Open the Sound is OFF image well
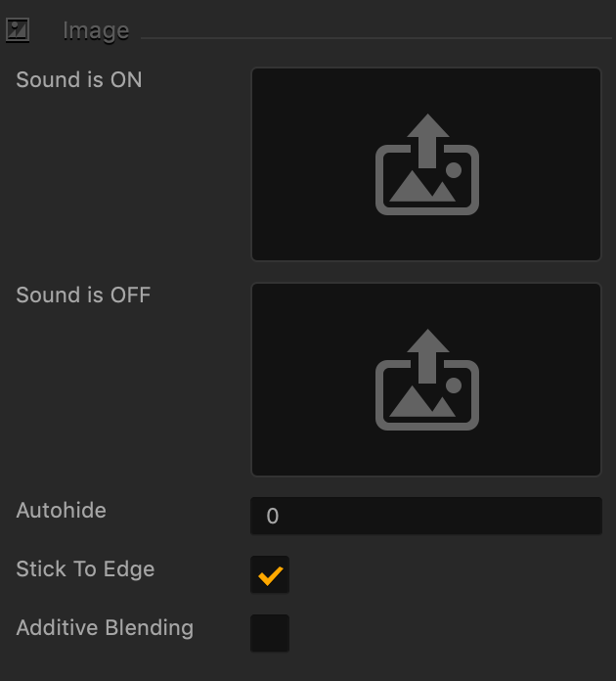The width and height of the screenshot is (616, 681). coord(426,380)
